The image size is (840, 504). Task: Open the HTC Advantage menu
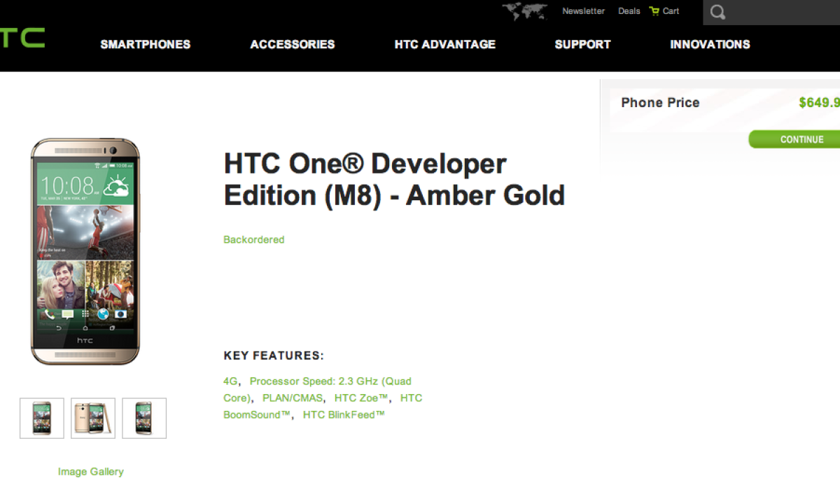tap(444, 44)
